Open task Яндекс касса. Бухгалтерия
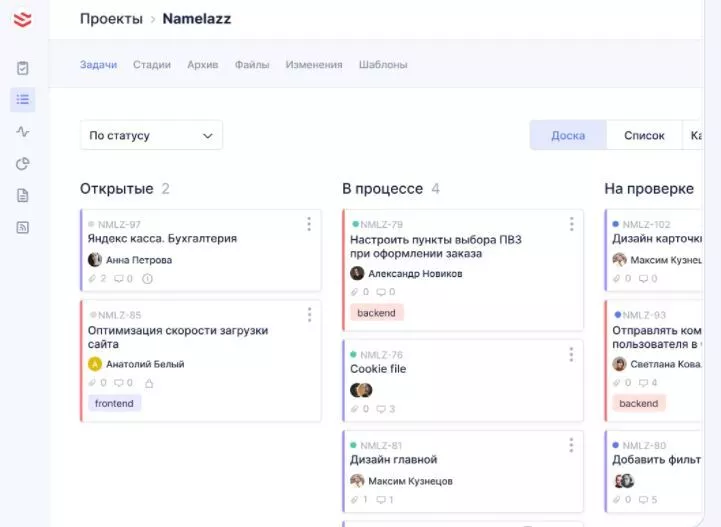Image resolution: width=721 pixels, height=527 pixels. (162, 238)
